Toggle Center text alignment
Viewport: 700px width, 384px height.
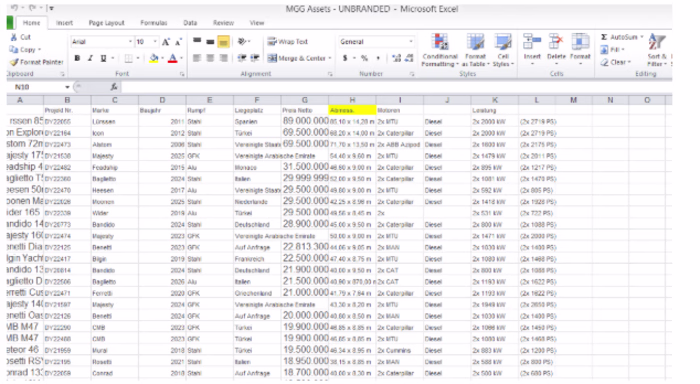tap(210, 58)
